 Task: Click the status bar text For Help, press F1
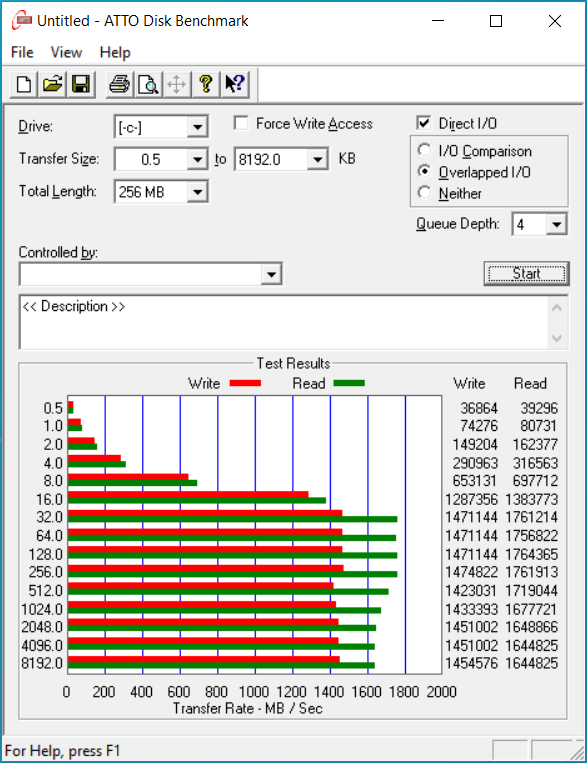tap(62, 751)
